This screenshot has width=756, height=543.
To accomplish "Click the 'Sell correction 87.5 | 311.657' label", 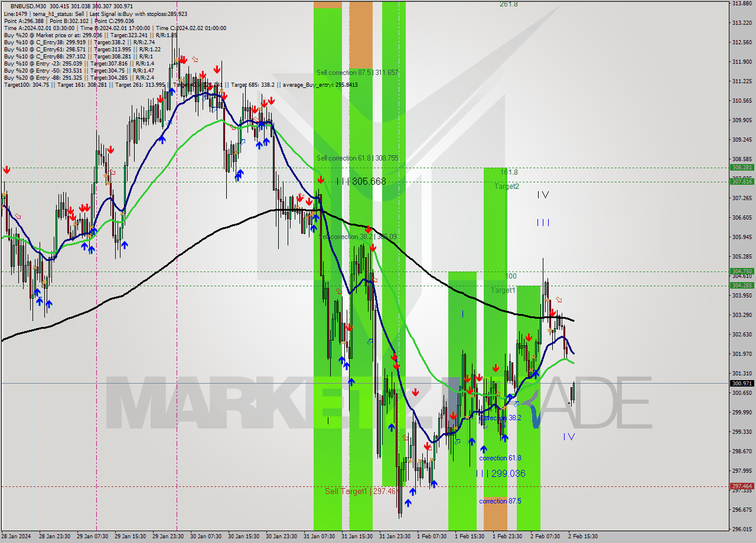I will (357, 73).
